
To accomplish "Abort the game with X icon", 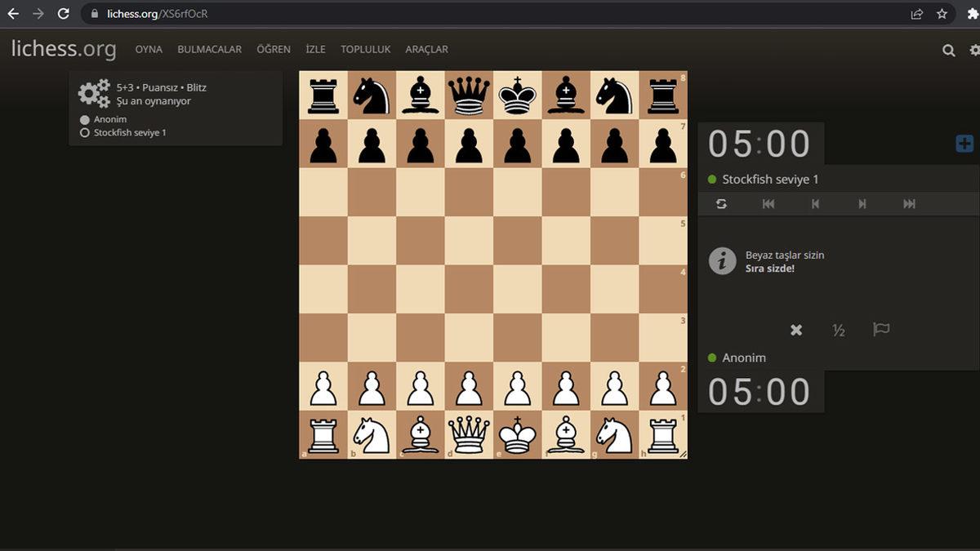I will 796,330.
